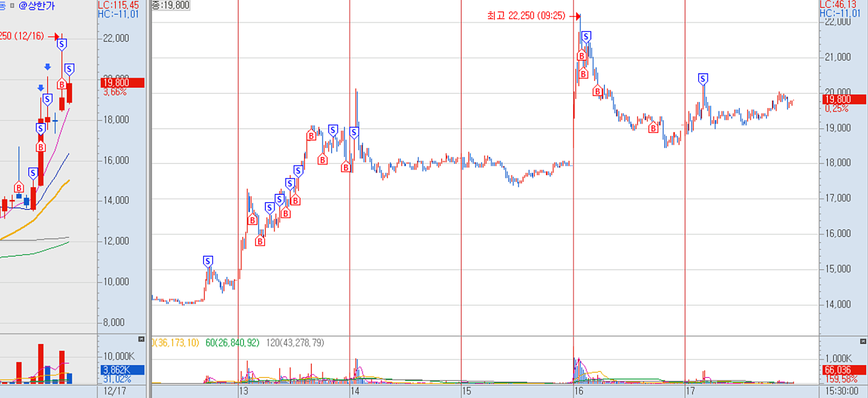The height and width of the screenshot is (398, 868).
Task: Click the buy marker just left of the day 14 line
Action: (345, 167)
